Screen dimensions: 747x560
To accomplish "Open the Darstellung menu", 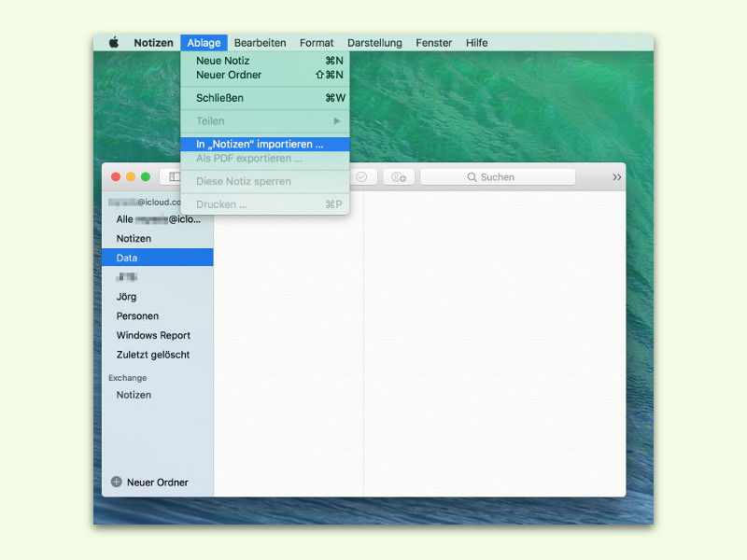I will (x=374, y=43).
